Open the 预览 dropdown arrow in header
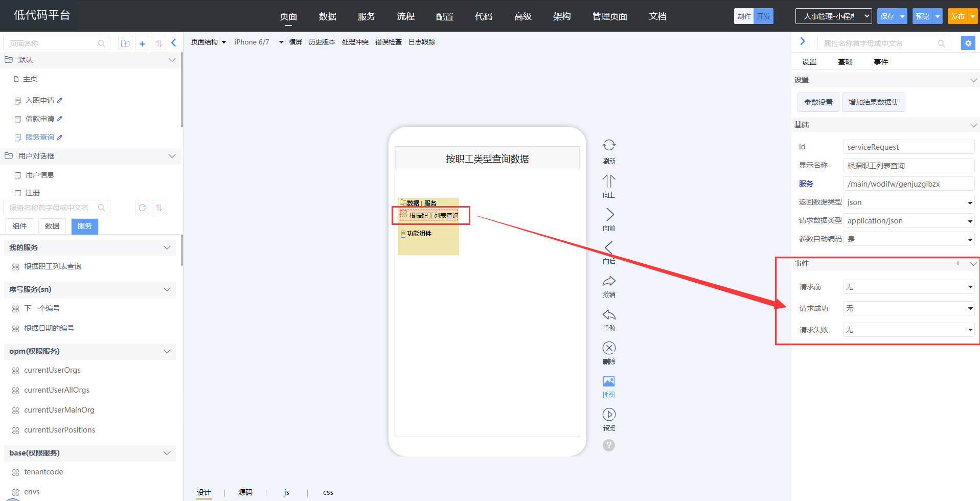The width and height of the screenshot is (980, 501). [x=938, y=16]
